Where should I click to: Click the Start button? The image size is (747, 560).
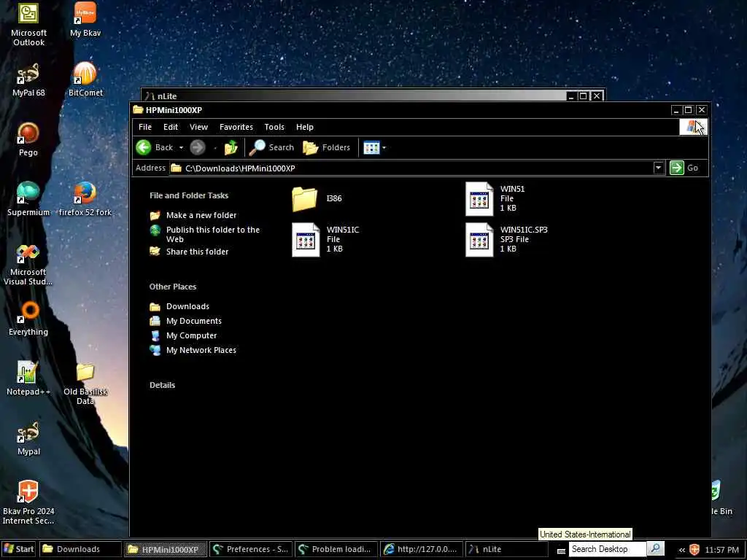coord(18,549)
